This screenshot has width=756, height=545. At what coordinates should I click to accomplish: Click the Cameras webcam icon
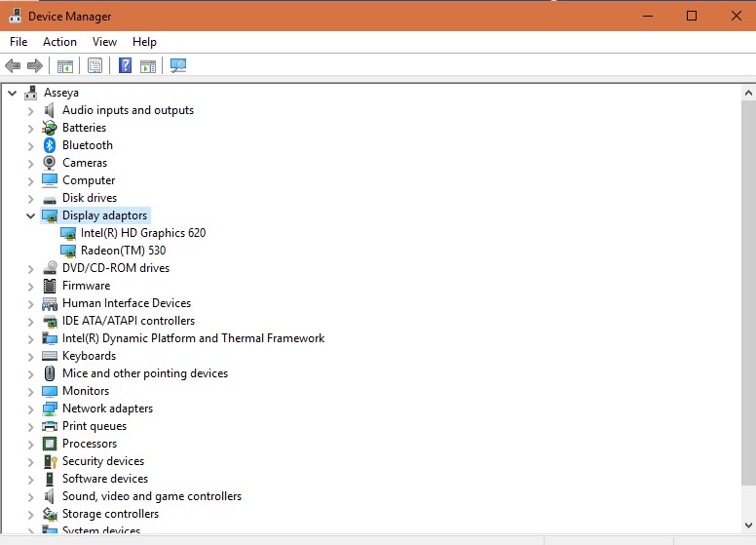click(x=50, y=163)
